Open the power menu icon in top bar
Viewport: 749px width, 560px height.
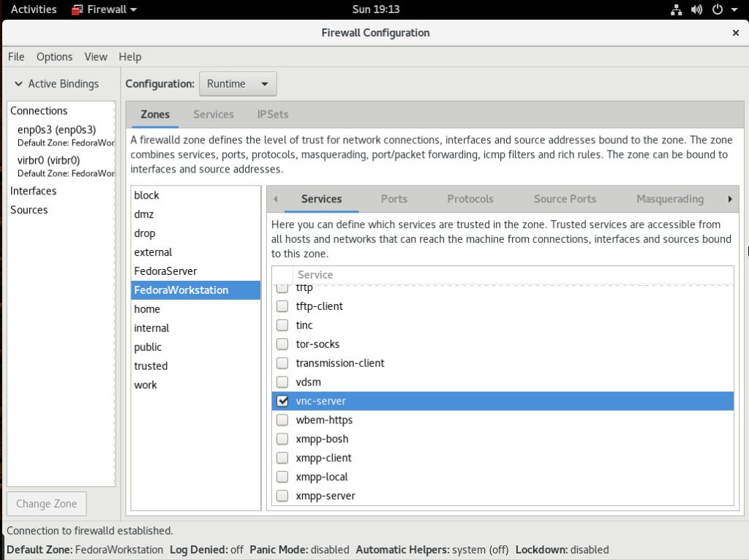pos(717,10)
